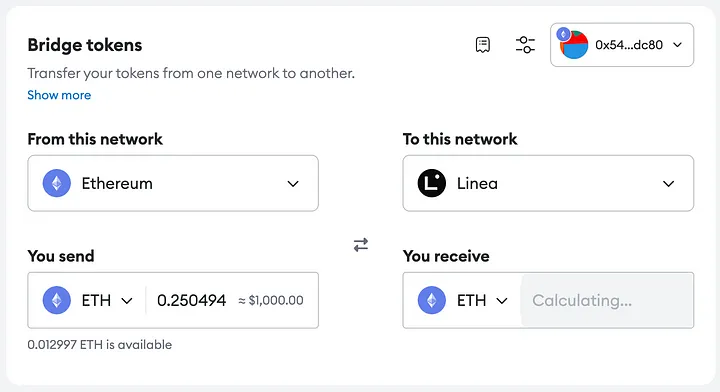This screenshot has height=392, width=720.
Task: Click the ≈ $1,000.00 fiat value
Action: coord(270,300)
